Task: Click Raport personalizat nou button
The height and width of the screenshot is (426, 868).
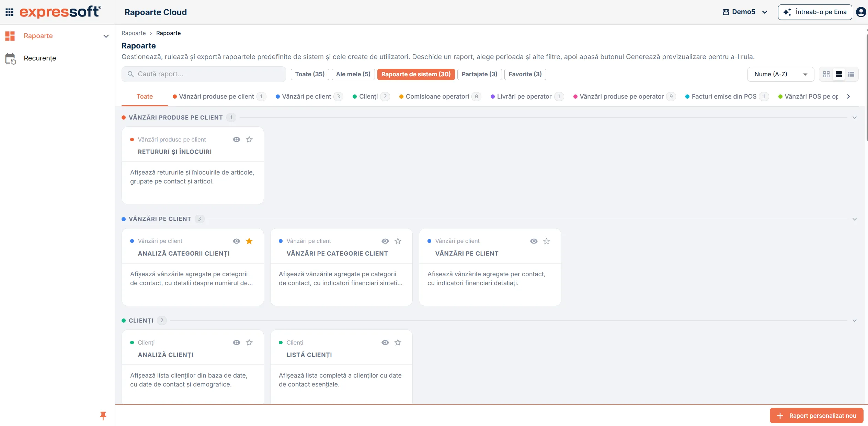Action: pos(816,416)
